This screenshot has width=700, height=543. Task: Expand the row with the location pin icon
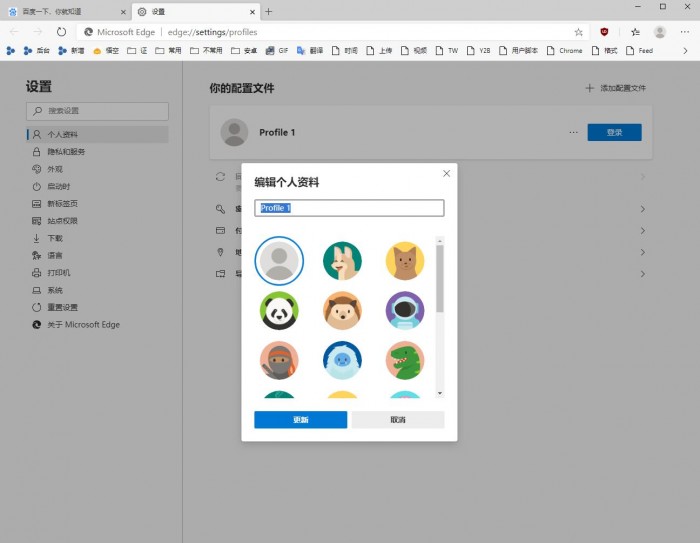tap(642, 252)
